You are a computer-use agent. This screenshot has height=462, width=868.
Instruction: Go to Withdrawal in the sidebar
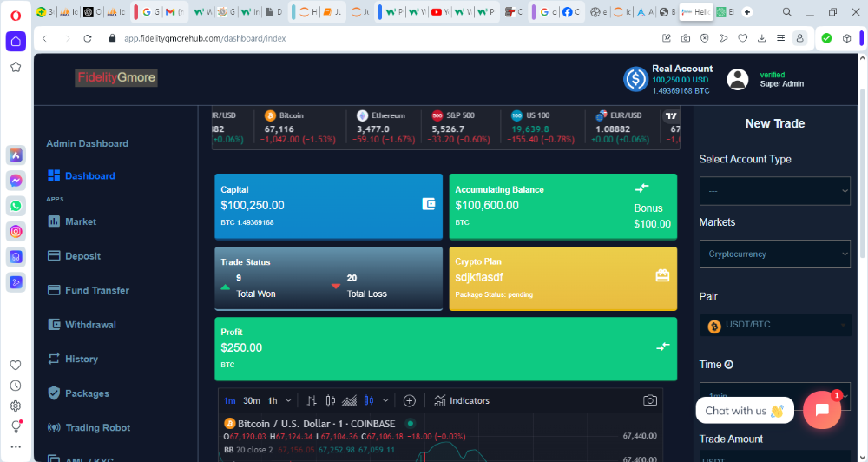(x=89, y=325)
